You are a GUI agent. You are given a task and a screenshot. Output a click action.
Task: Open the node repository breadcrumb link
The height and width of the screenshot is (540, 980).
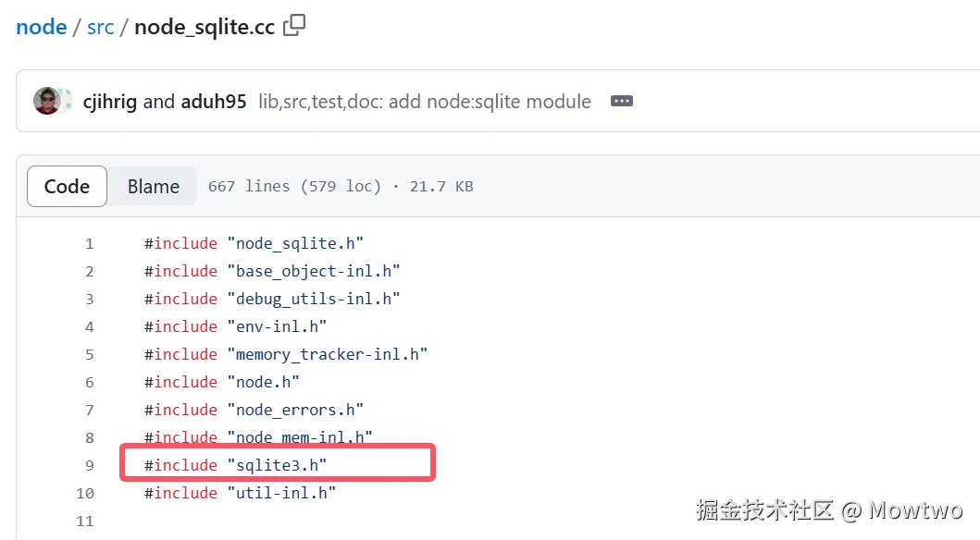click(x=42, y=27)
